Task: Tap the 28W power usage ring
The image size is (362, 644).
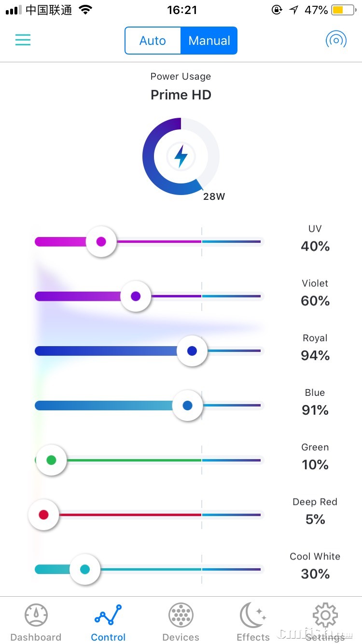Action: [x=181, y=156]
